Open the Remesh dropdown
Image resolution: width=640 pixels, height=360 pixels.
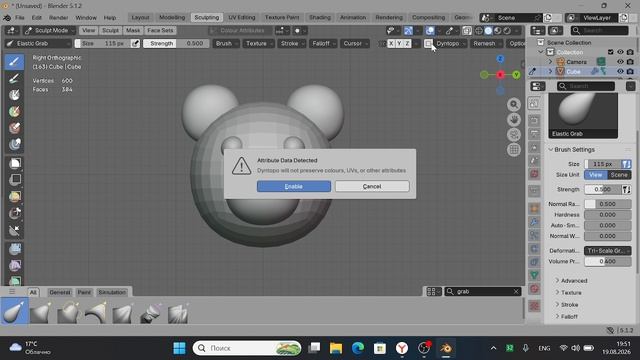coord(487,43)
